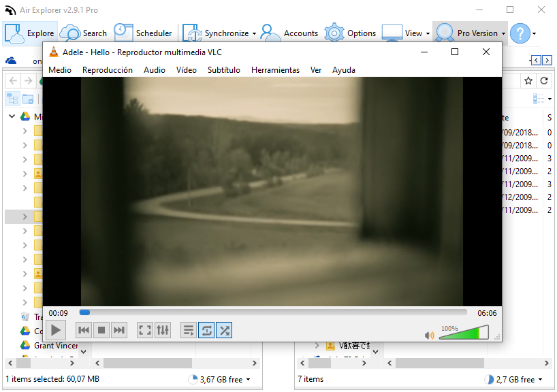Open the Vídeo menu in VLC
557x392 pixels.
pos(186,70)
